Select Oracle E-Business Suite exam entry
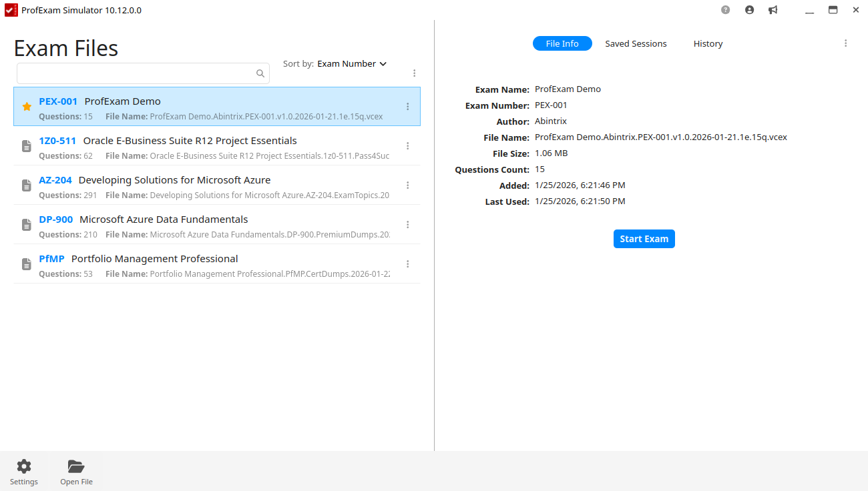 coord(217,146)
